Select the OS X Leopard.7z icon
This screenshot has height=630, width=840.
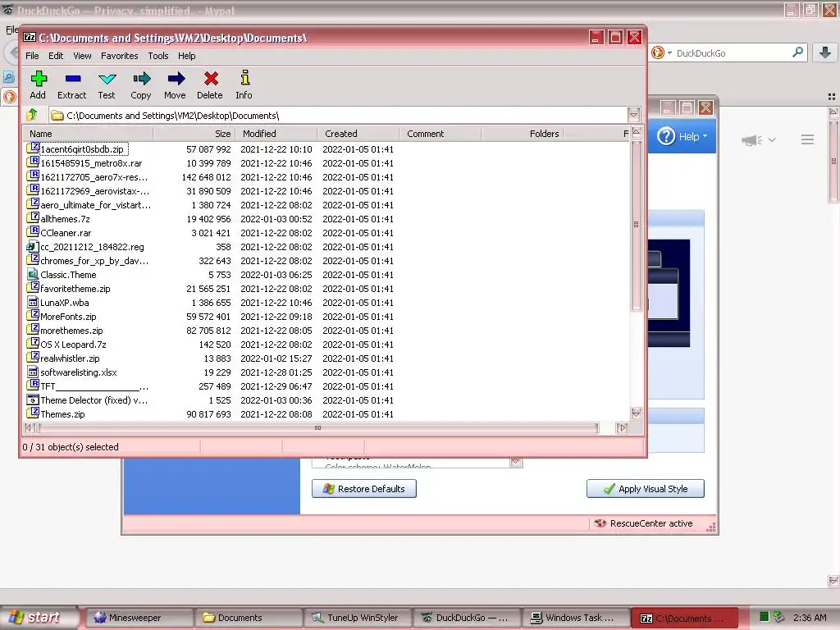pos(33,343)
